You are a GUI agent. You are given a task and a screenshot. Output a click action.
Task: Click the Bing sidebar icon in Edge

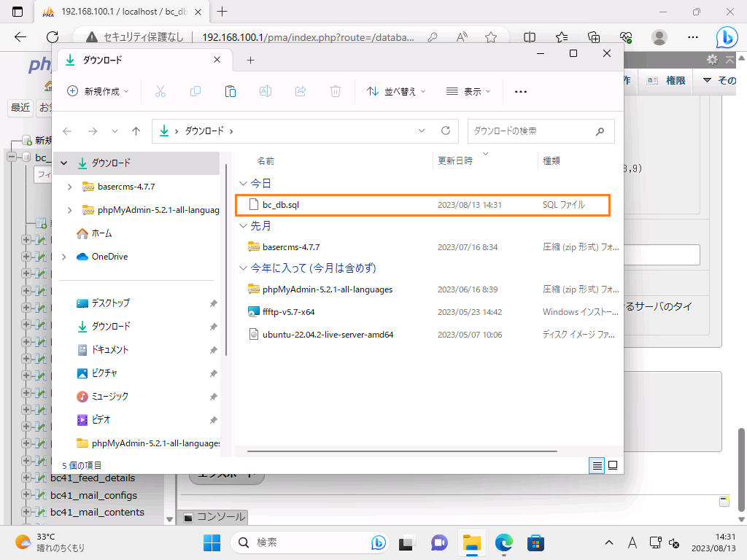[x=726, y=37]
